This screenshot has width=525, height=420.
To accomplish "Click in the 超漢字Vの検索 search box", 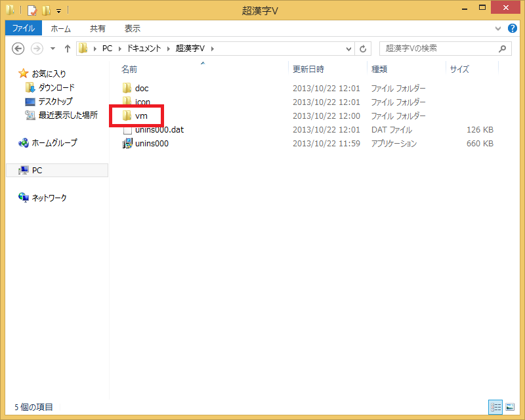I will (x=436, y=49).
